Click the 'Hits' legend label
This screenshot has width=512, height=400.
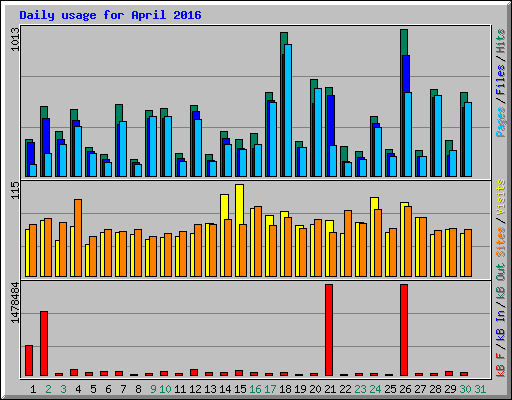(x=500, y=41)
